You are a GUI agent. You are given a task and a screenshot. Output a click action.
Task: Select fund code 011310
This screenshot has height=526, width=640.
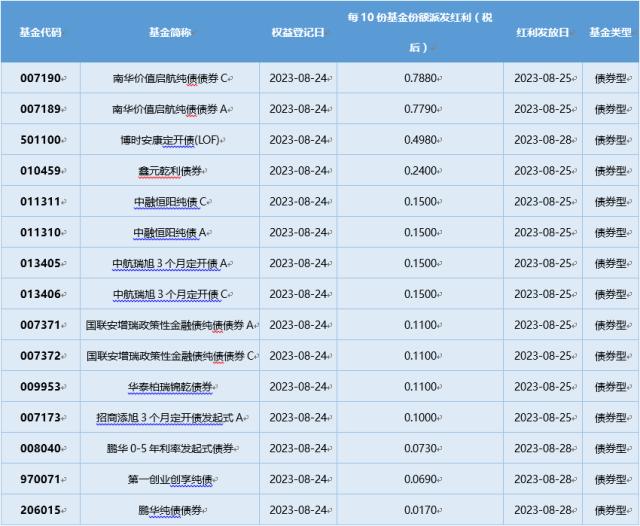coord(40,232)
